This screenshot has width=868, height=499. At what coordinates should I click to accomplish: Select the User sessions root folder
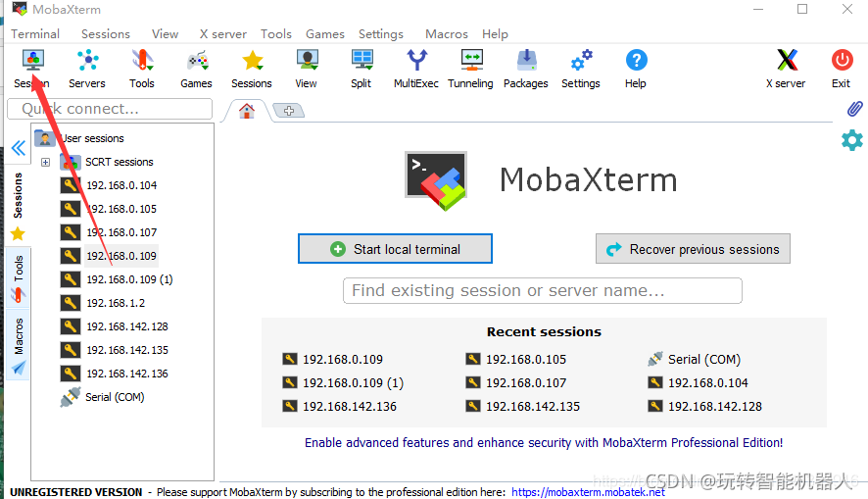[79, 138]
